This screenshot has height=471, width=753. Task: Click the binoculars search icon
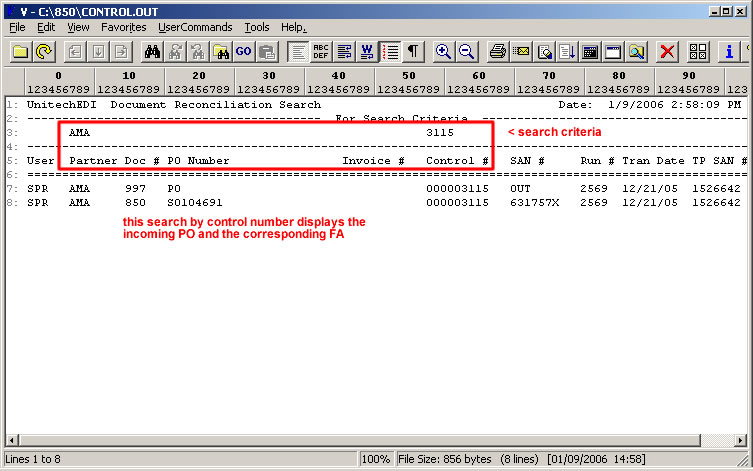(x=153, y=51)
